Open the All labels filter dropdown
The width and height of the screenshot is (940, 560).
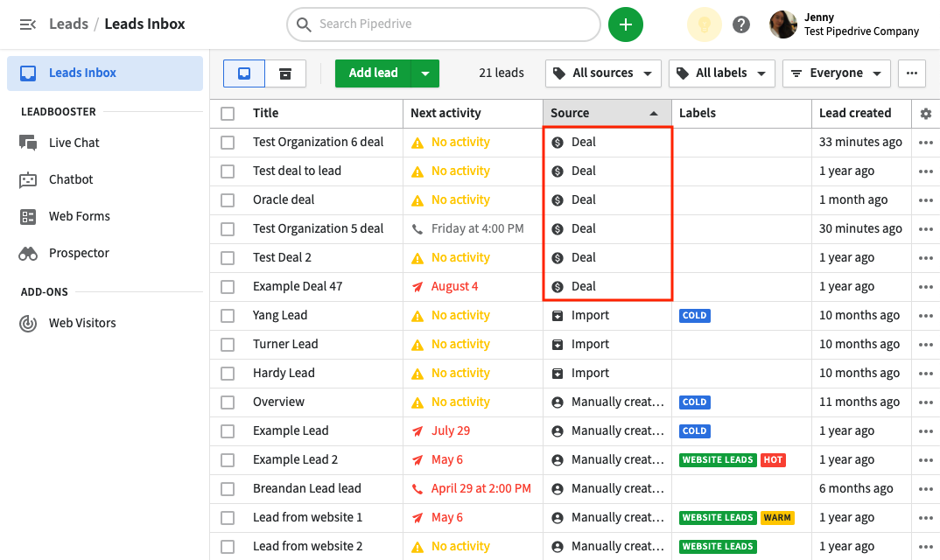point(721,73)
